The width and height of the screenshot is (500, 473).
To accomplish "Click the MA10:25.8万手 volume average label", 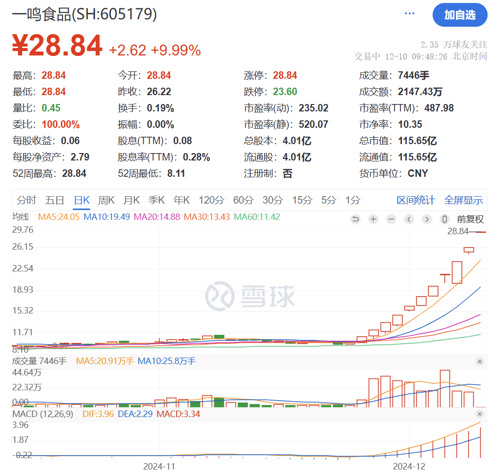I will (x=166, y=361).
